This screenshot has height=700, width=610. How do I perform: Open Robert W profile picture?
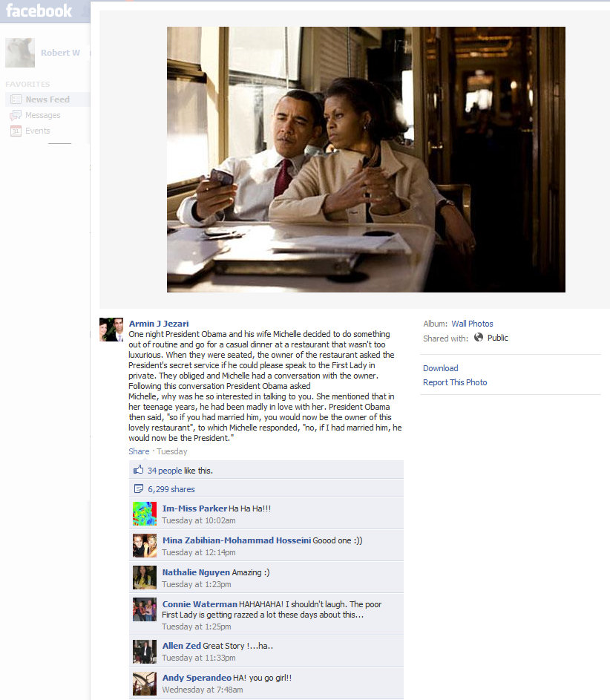[x=19, y=53]
